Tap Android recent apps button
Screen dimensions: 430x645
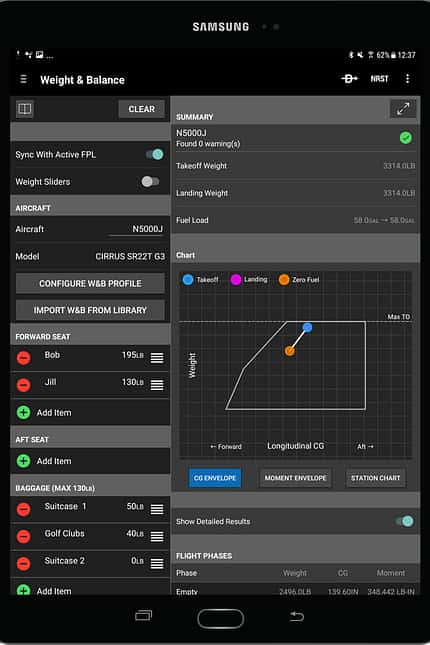144,615
